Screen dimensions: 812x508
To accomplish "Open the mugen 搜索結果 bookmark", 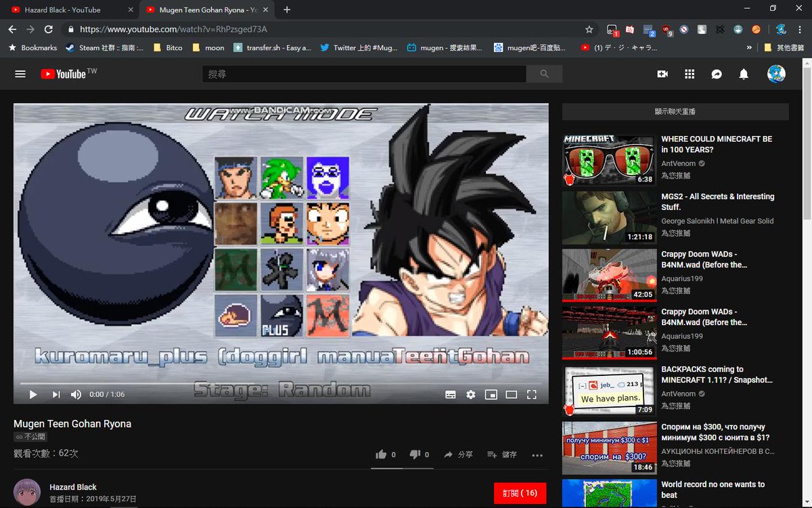I will coord(445,47).
